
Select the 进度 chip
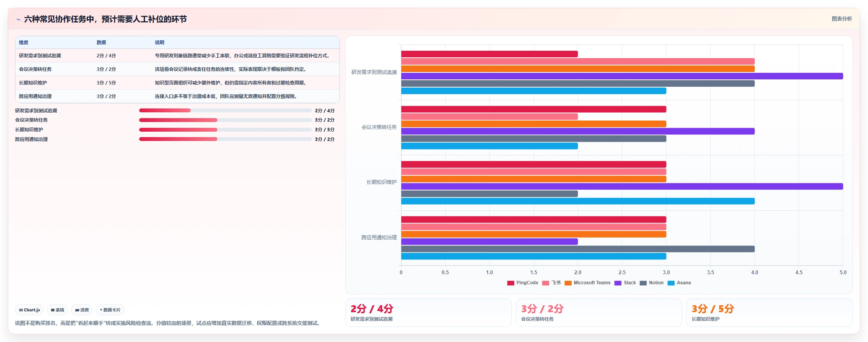pyautogui.click(x=82, y=310)
